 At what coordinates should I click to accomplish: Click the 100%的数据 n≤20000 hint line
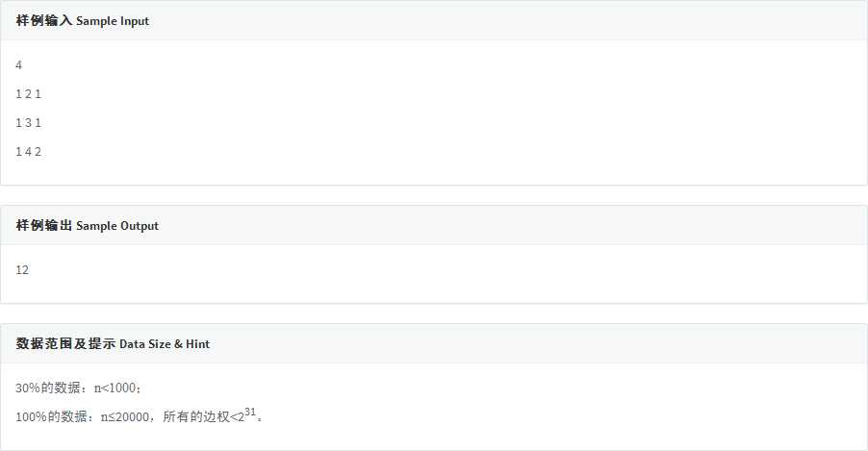tap(139, 415)
